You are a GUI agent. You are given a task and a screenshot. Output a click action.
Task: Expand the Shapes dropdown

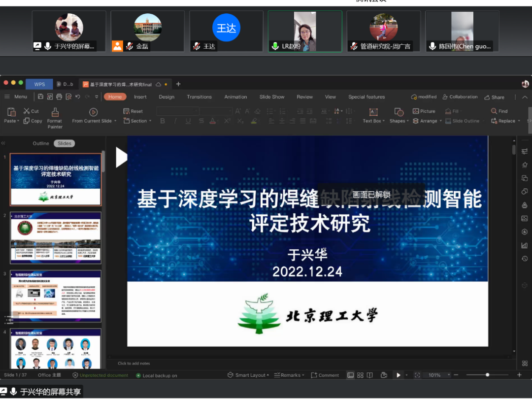399,116
